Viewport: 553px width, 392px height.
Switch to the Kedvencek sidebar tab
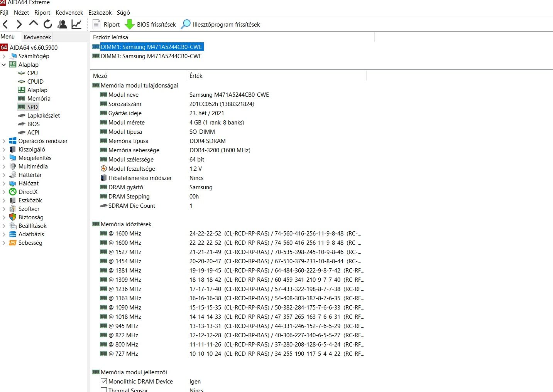click(37, 37)
